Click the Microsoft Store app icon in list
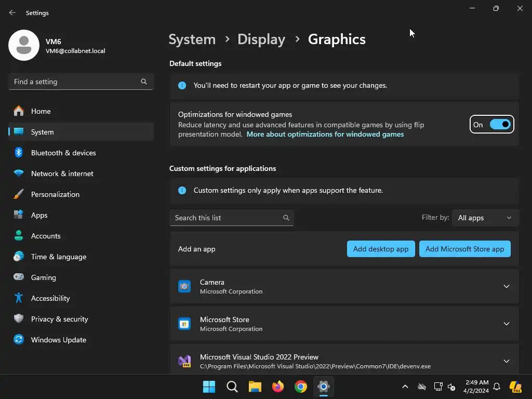 coord(184,324)
